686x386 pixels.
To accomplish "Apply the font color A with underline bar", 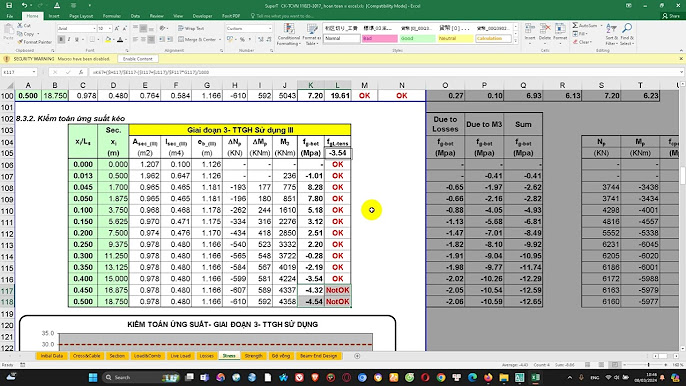I will 120,40.
